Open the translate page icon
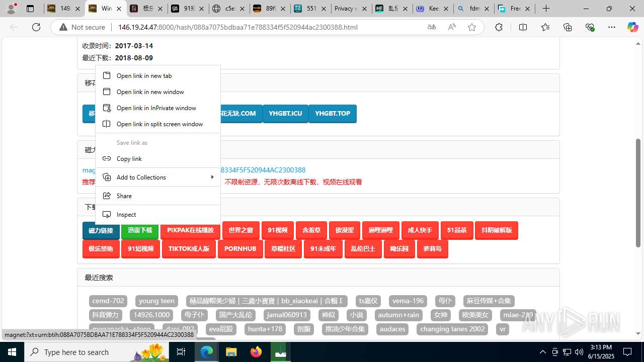This screenshot has width=644, height=362. tap(432, 27)
